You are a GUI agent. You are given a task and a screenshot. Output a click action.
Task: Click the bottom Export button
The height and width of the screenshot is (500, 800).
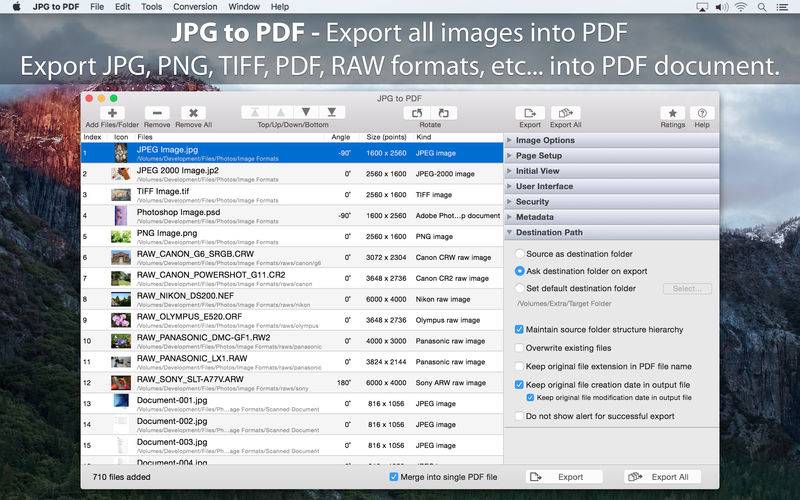(564, 477)
